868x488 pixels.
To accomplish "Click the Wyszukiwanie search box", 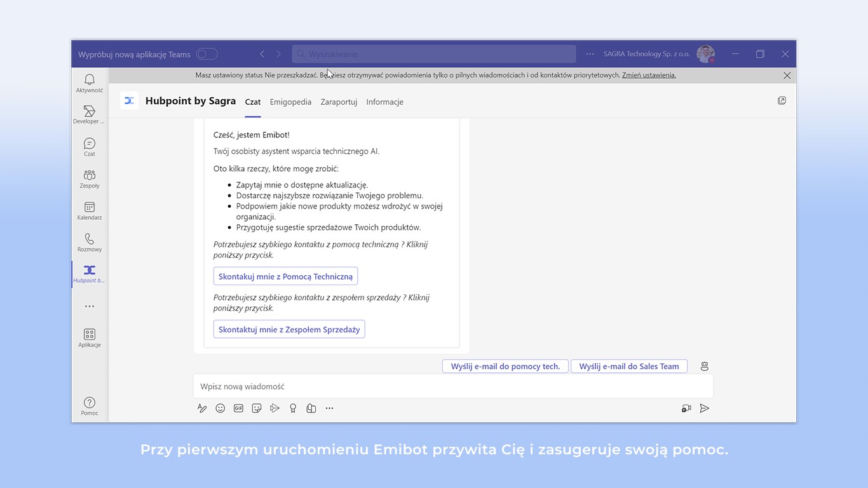I will tap(434, 54).
